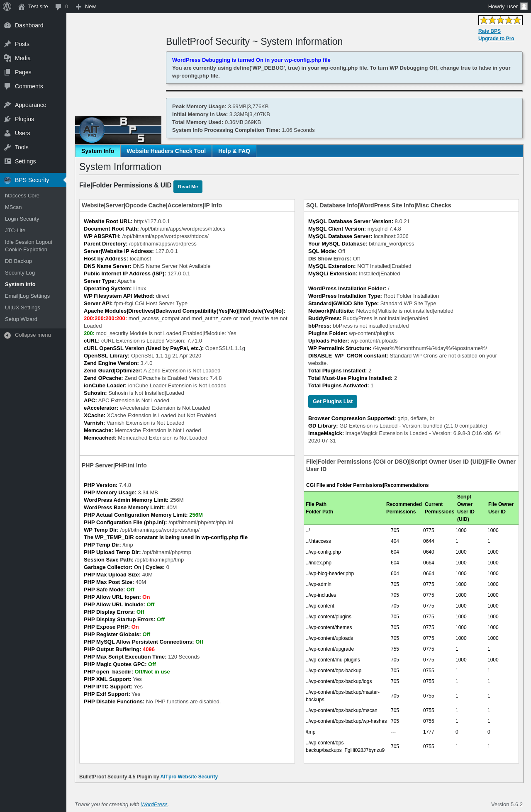
Task: Open the WordPress link in the footer
Action: [154, 805]
